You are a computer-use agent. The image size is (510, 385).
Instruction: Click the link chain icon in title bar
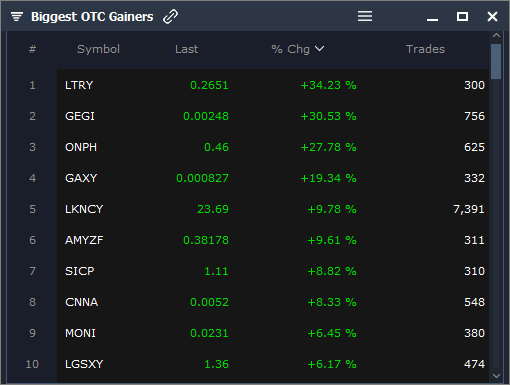coord(170,17)
